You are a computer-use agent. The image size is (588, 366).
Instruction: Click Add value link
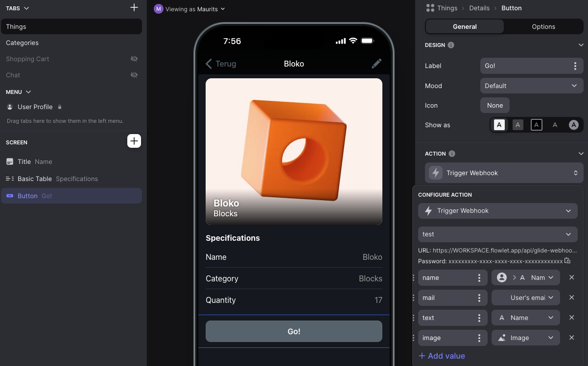click(442, 356)
